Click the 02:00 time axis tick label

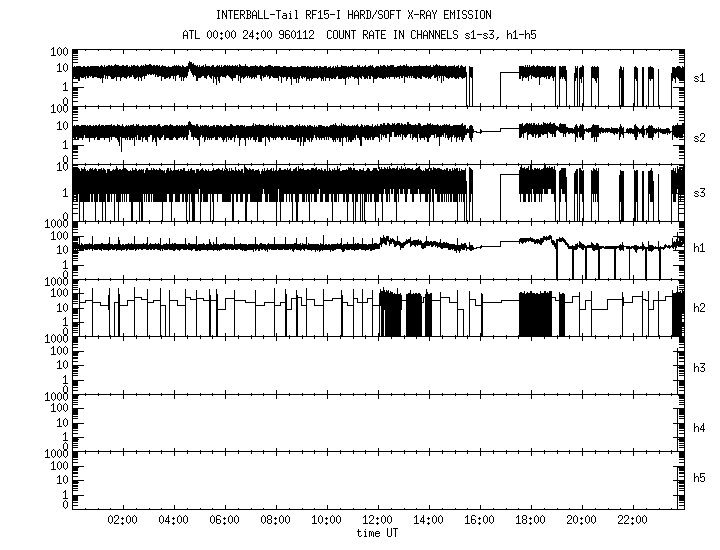tap(122, 520)
